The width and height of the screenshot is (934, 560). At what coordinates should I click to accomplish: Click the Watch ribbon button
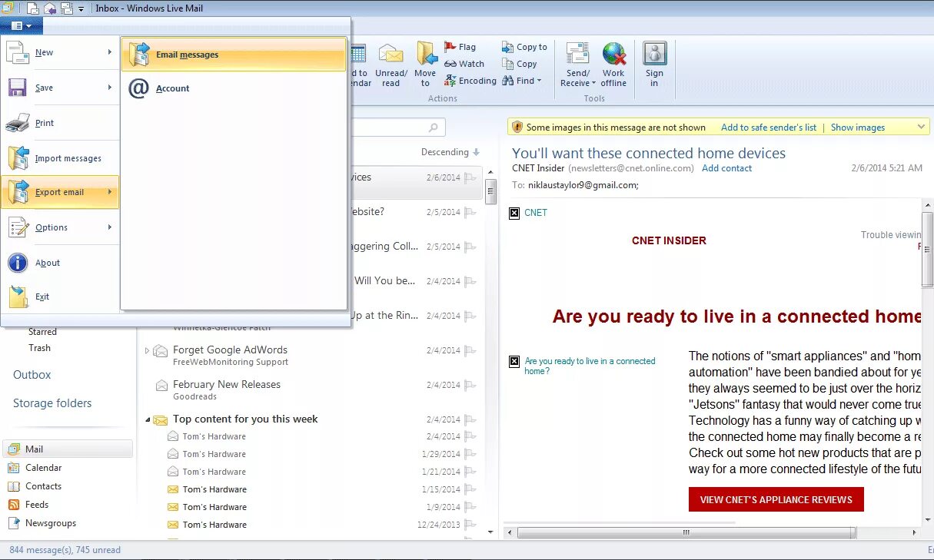[464, 64]
